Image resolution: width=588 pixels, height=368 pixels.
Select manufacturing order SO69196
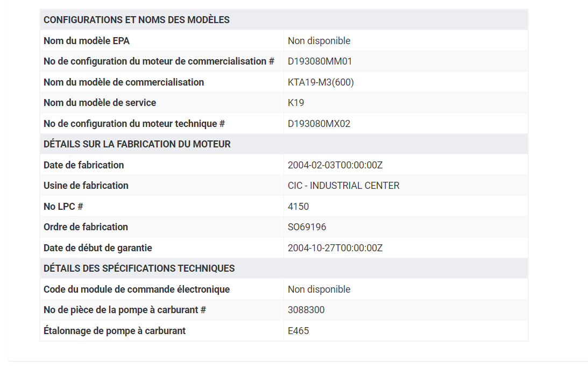click(307, 227)
